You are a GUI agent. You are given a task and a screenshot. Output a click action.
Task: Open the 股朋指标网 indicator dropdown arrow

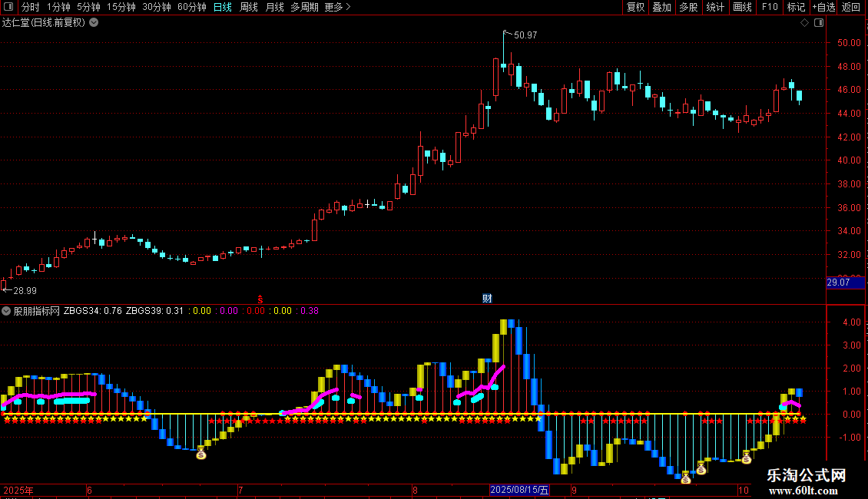tap(6, 311)
